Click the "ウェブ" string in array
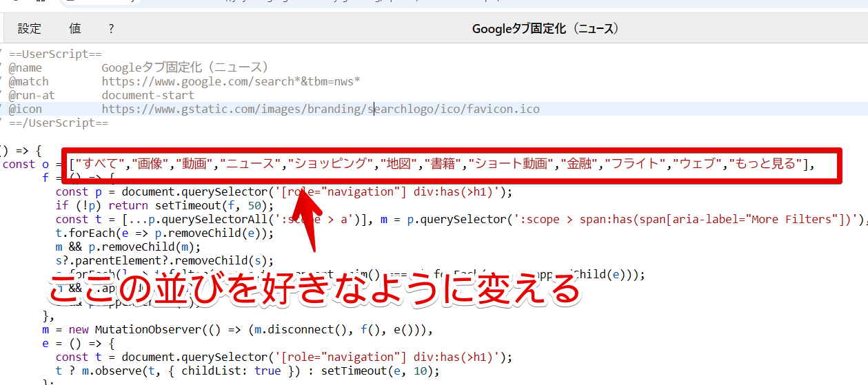Screen dimensions: 868x385 coord(697,164)
